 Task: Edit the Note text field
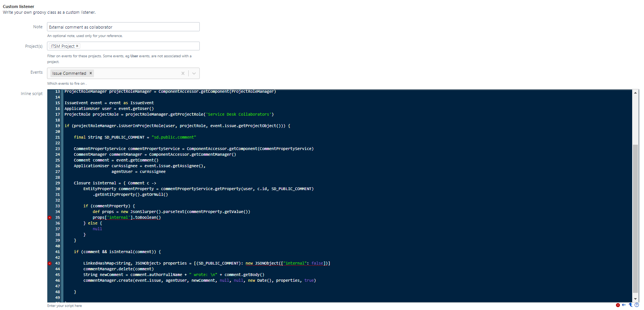123,27
